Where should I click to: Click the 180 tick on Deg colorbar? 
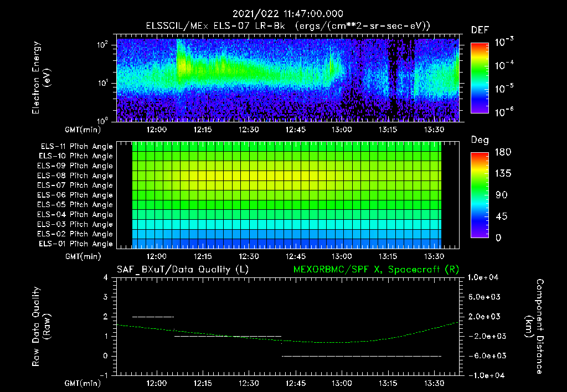[503, 152]
